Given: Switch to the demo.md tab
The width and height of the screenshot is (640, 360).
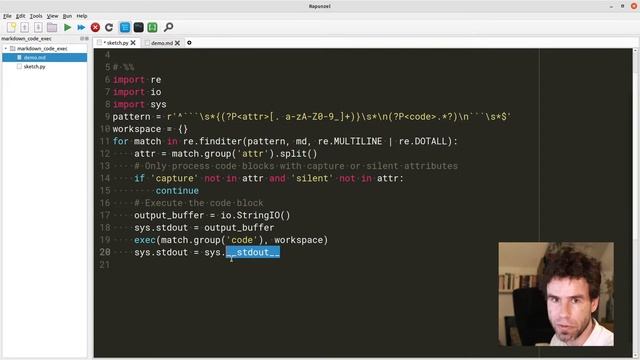Looking at the screenshot, I should [x=162, y=42].
